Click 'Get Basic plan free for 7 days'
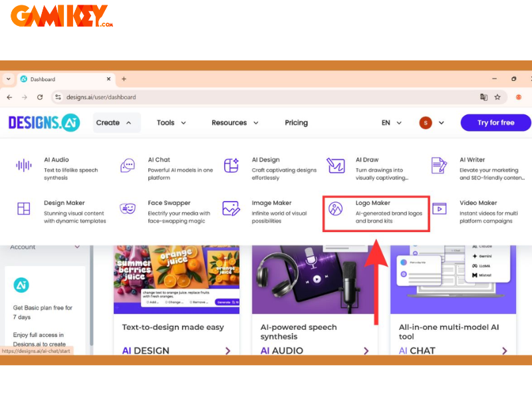 coord(43,312)
